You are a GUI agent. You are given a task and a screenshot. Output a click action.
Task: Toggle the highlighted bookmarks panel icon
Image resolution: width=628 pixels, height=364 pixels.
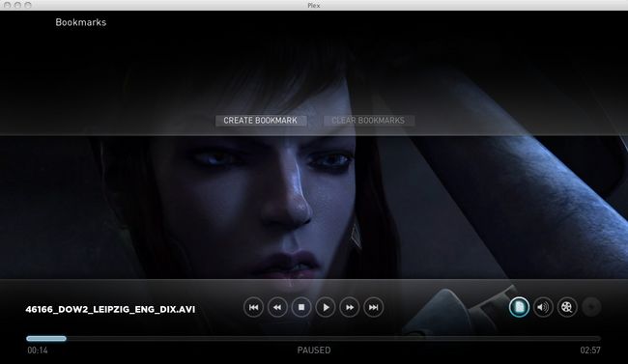[519, 307]
